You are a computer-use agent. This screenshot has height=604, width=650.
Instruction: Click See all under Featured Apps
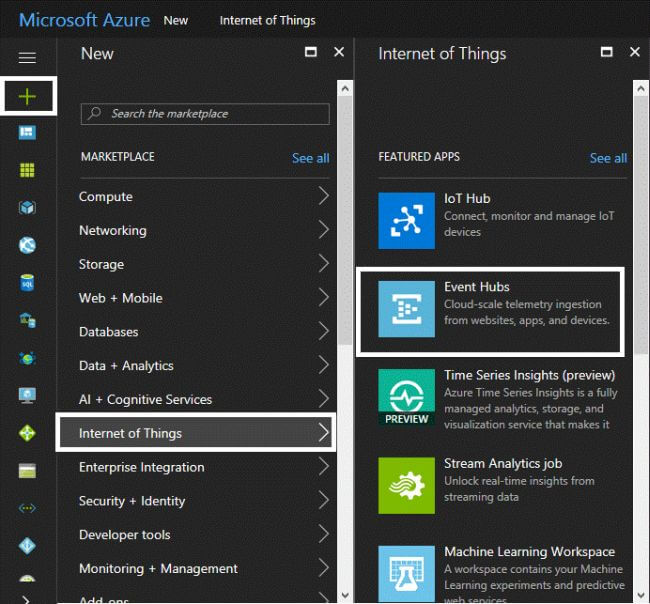[608, 158]
